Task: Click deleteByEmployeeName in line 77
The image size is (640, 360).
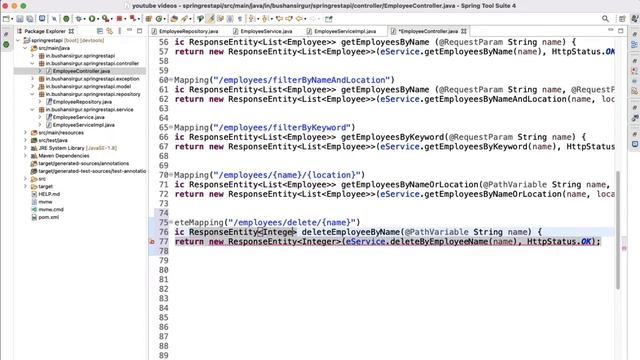Action: tap(439, 242)
